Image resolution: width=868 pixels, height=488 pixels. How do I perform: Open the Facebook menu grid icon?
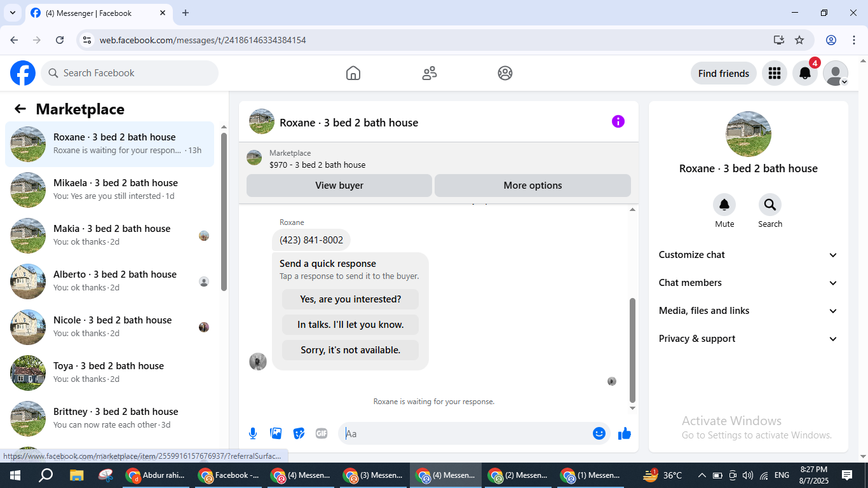[x=775, y=73]
